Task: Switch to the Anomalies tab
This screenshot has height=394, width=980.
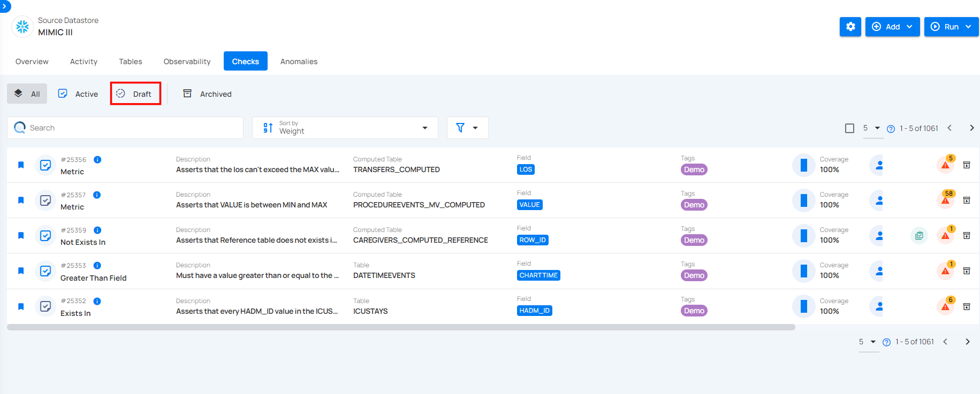Action: click(x=299, y=61)
